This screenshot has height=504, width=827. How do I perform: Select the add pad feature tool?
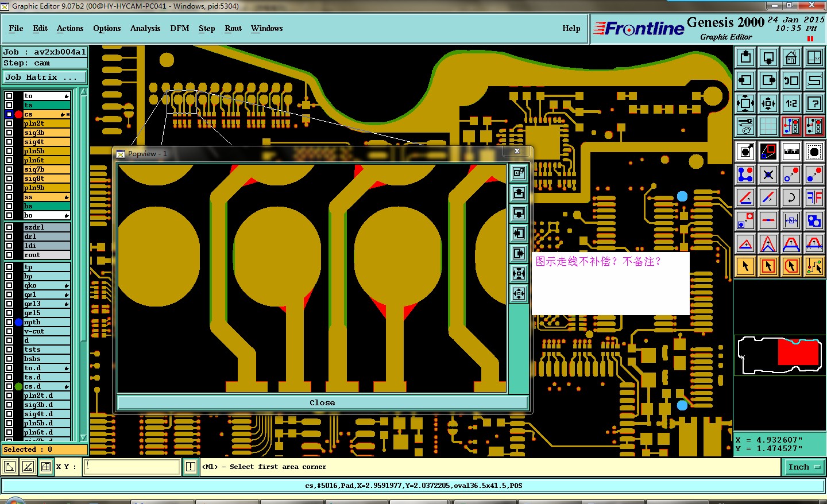pyautogui.click(x=745, y=152)
